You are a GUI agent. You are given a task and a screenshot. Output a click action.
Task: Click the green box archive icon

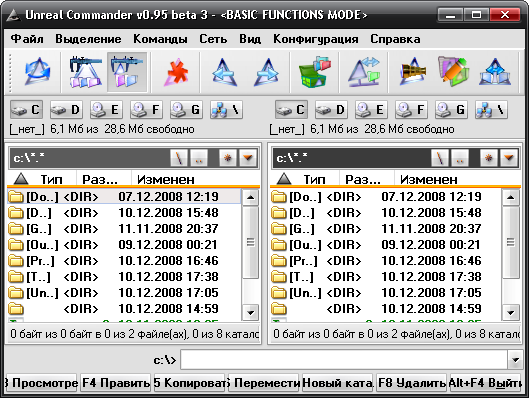pos(314,72)
